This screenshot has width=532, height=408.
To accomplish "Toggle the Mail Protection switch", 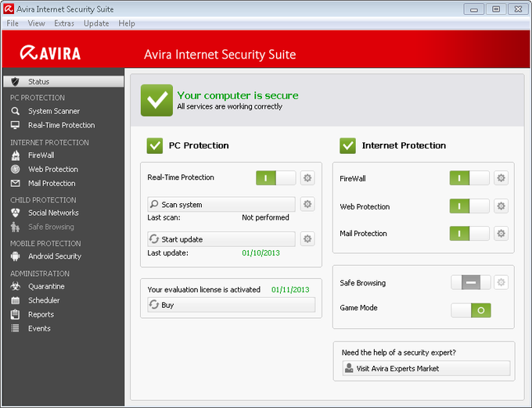I will click(x=469, y=234).
